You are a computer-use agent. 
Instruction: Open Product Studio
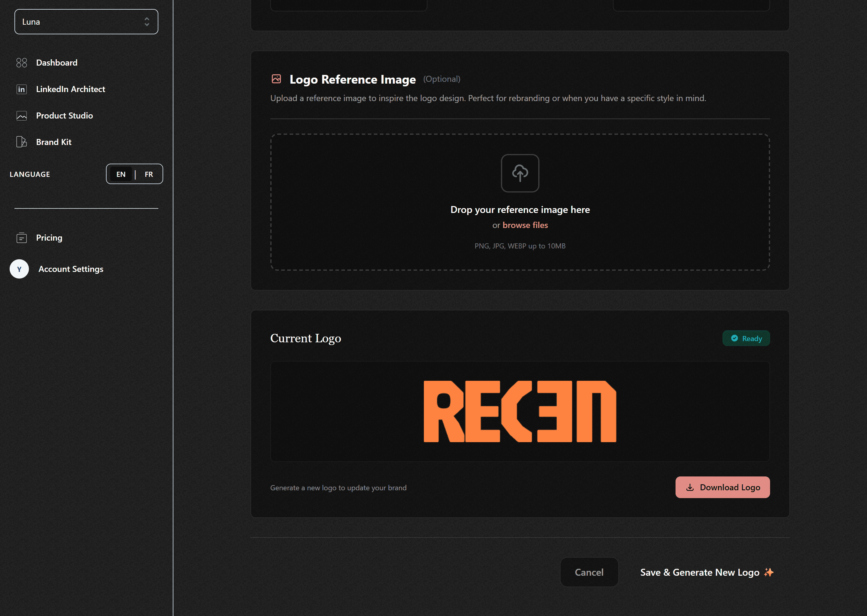64,116
